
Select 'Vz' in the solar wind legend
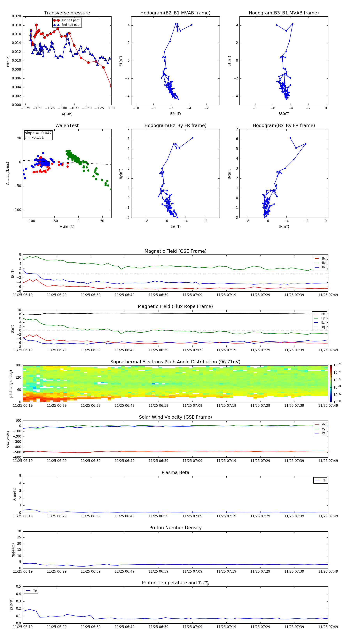pyautogui.click(x=320, y=433)
